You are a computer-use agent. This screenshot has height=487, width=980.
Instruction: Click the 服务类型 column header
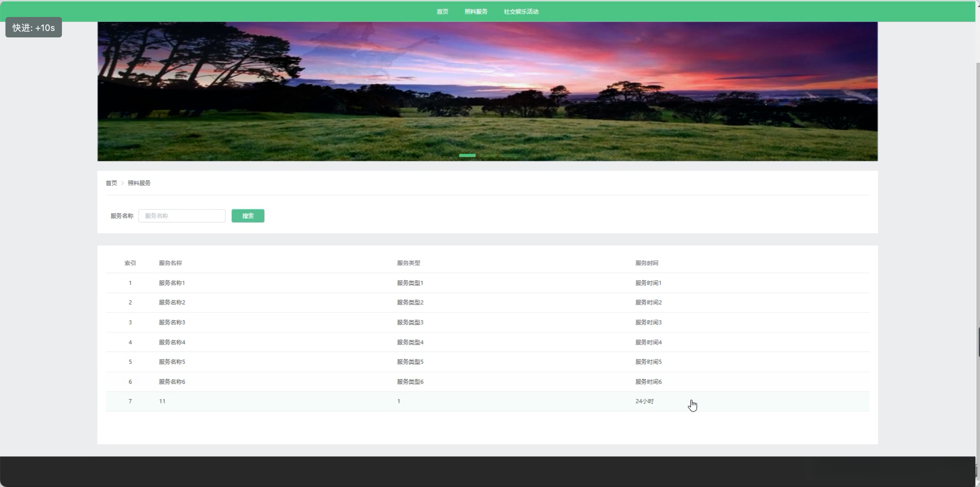[x=408, y=263]
